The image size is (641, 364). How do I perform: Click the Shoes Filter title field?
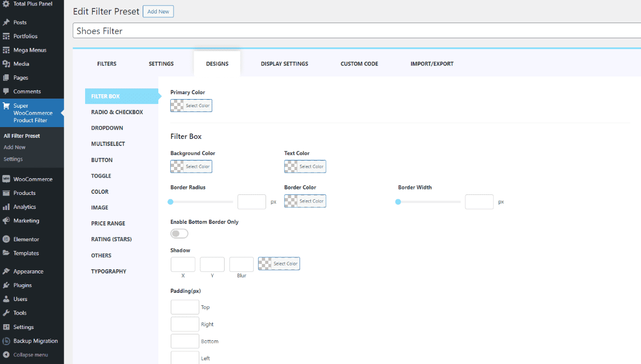pyautogui.click(x=357, y=31)
